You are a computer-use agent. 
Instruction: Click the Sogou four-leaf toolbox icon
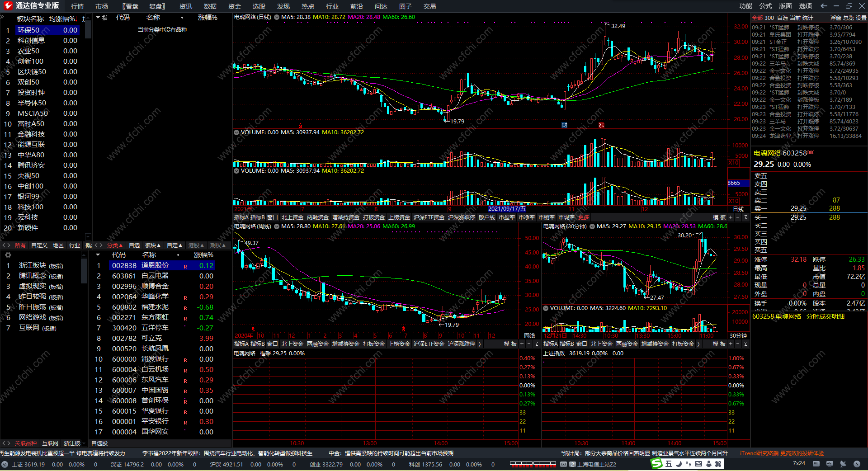coord(718,464)
